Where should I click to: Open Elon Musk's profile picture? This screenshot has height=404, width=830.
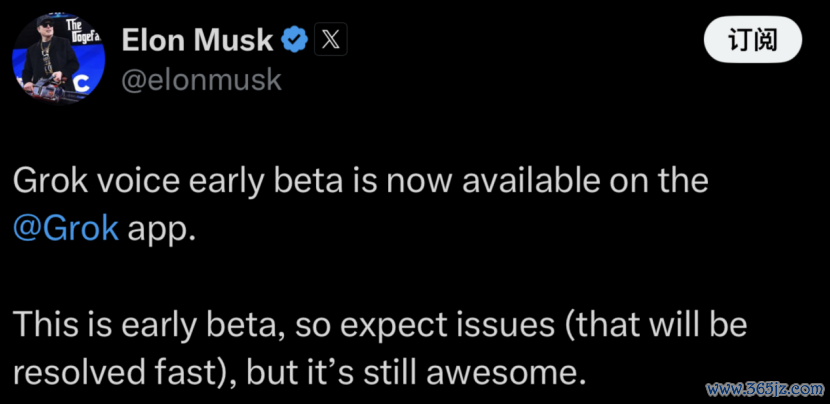pyautogui.click(x=58, y=58)
